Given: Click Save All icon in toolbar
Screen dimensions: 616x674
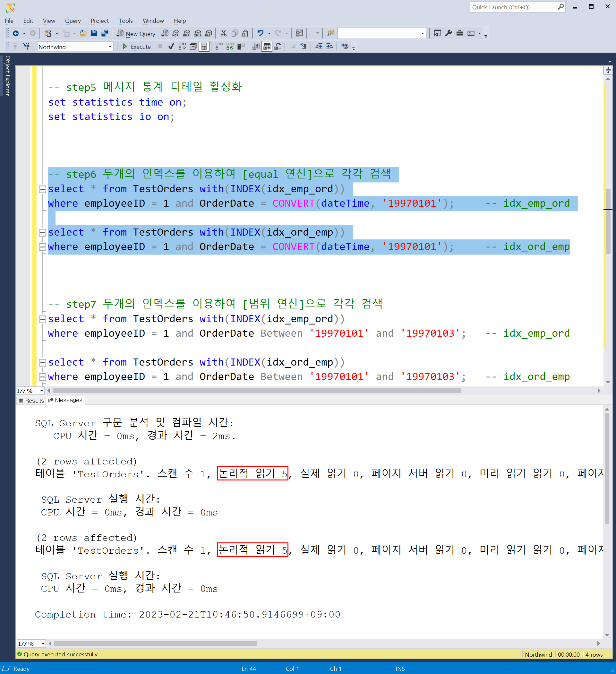Looking at the screenshot, I should (x=105, y=33).
